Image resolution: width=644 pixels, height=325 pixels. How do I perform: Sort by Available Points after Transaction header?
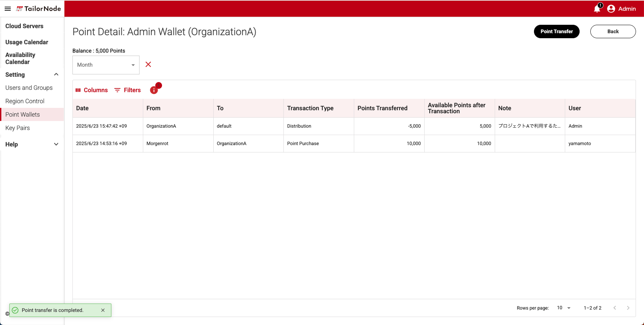tap(460, 108)
